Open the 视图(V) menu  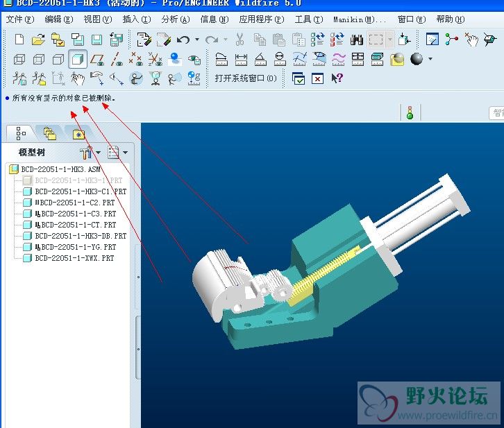tap(98, 19)
